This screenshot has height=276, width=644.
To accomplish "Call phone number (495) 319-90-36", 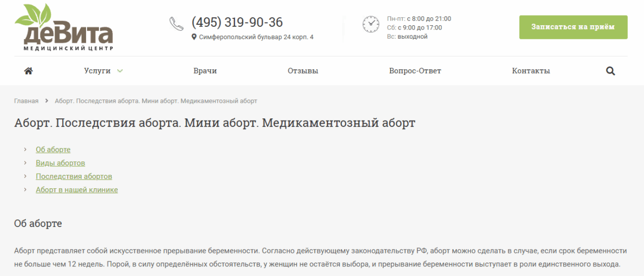I will pyautogui.click(x=237, y=22).
